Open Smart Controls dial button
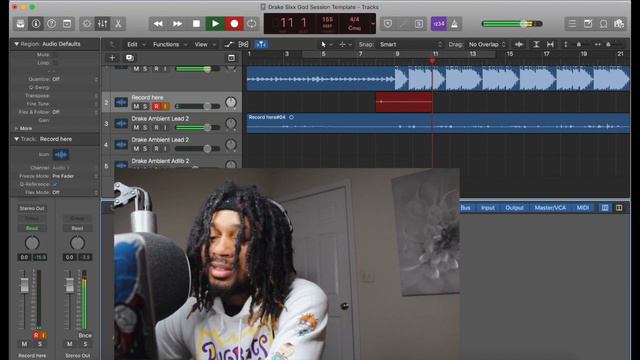 point(87,24)
